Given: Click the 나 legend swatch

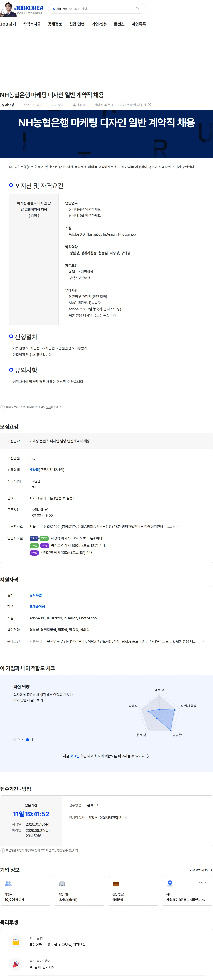Looking at the screenshot, I should (x=27, y=740).
